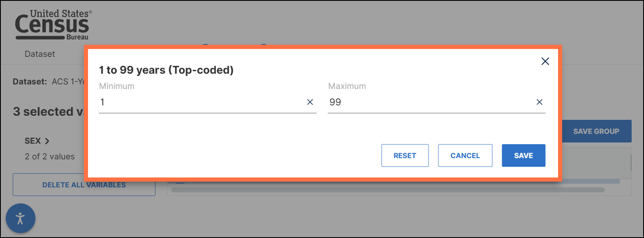Click the United States Census Bureau logo
Image resolution: width=644 pixels, height=238 pixels.
coord(53,26)
